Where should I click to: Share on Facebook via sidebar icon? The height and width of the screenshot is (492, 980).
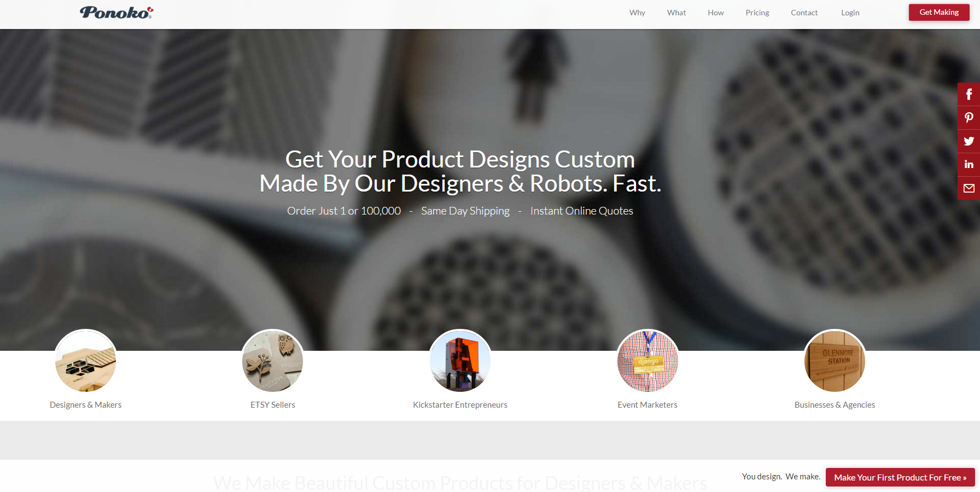pyautogui.click(x=969, y=94)
